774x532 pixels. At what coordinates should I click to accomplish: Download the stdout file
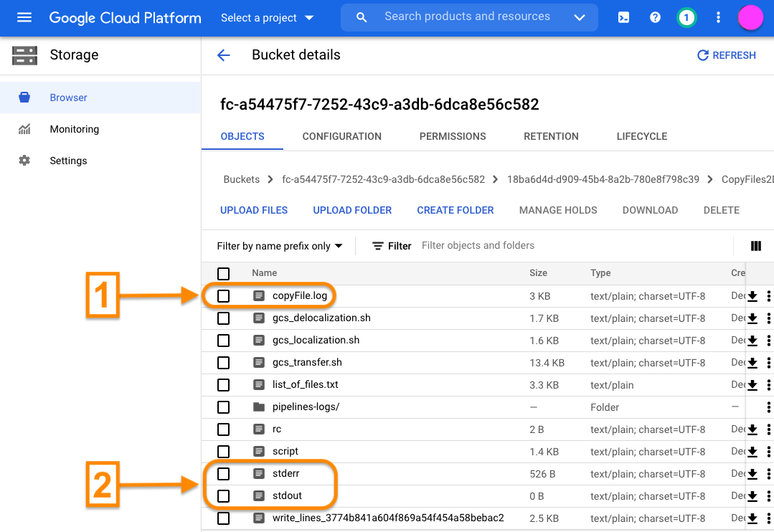pyautogui.click(x=752, y=496)
